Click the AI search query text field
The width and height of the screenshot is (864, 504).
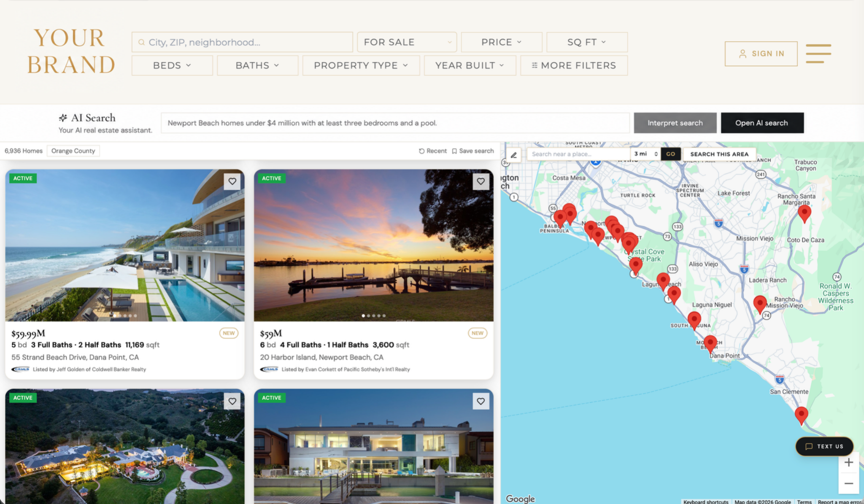[x=395, y=123]
